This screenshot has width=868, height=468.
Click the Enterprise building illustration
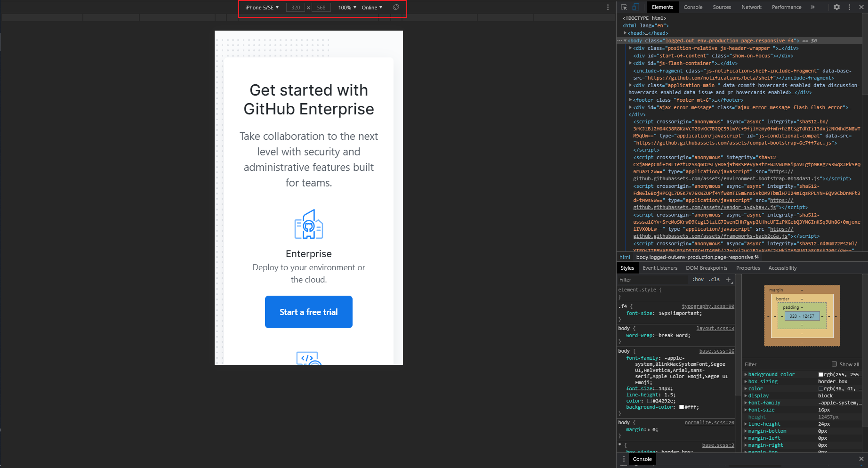point(309,224)
